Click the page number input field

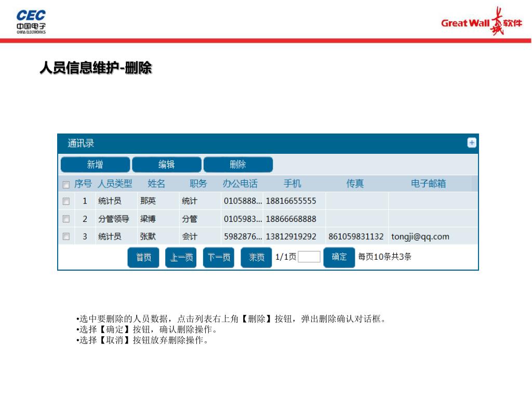[309, 257]
